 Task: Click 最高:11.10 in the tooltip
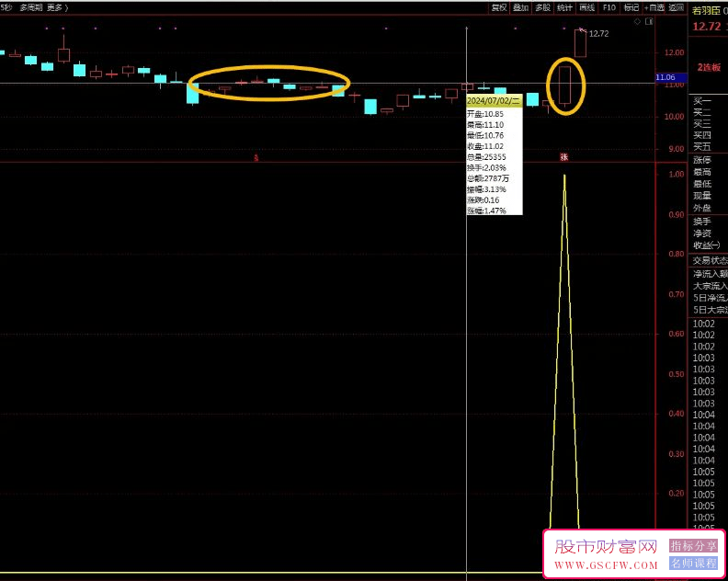[485, 124]
